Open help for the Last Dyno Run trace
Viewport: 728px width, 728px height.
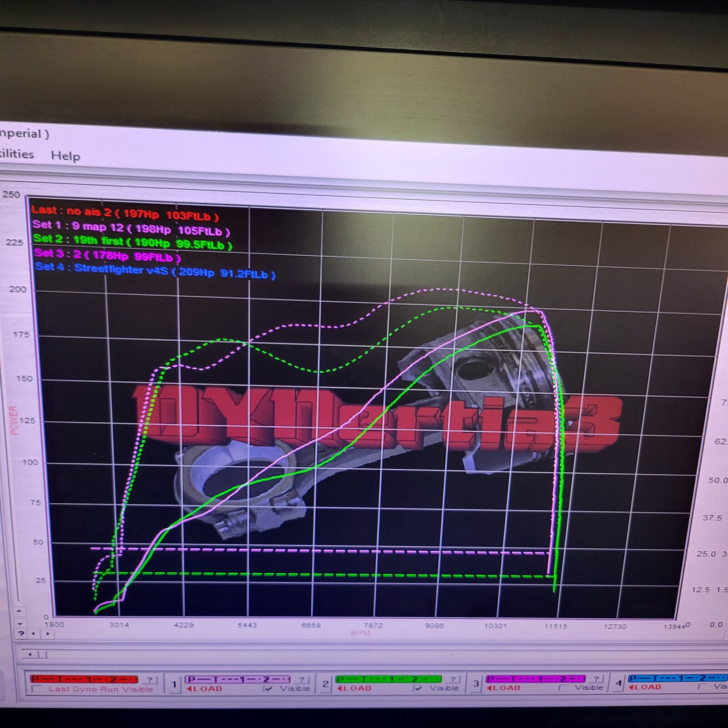click(149, 680)
